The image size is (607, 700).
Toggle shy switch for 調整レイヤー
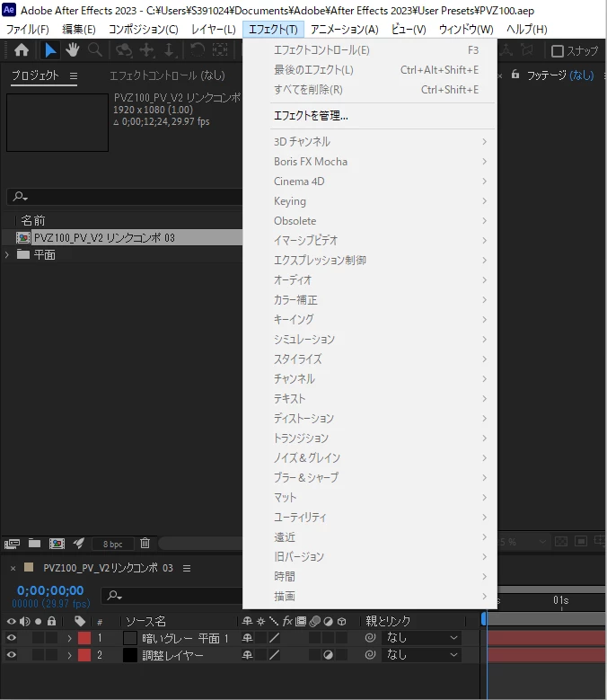tap(247, 655)
